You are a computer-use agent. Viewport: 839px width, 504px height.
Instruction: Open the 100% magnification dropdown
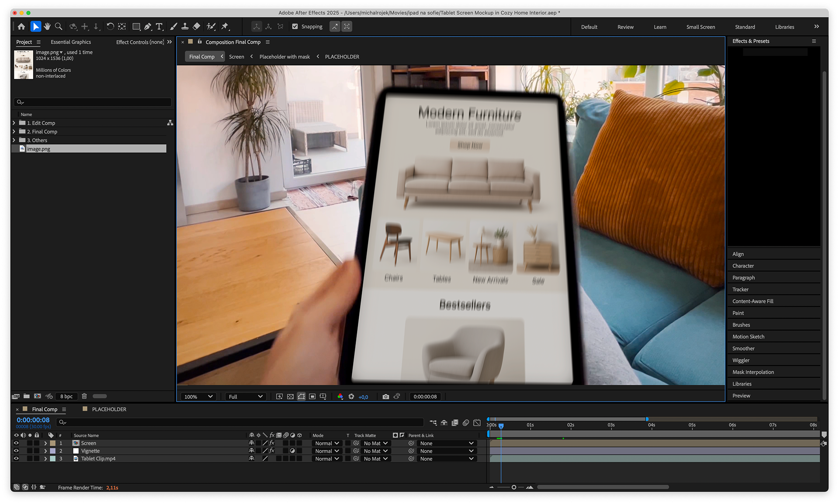(x=198, y=397)
